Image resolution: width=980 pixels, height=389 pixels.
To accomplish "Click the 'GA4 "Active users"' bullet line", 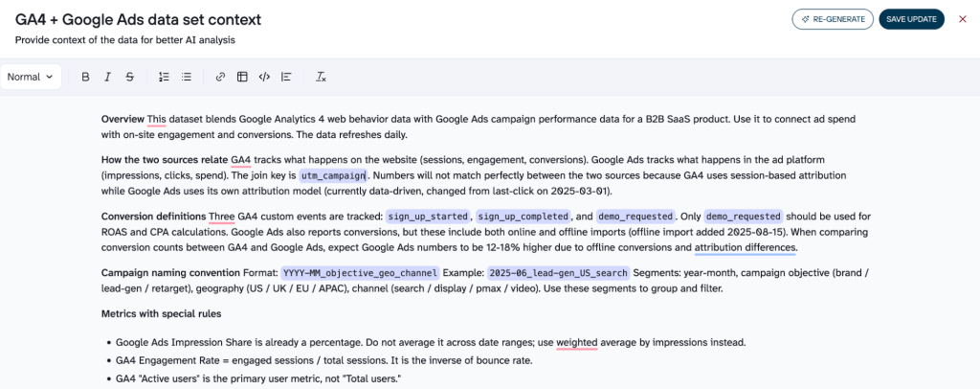I will 258,379.
